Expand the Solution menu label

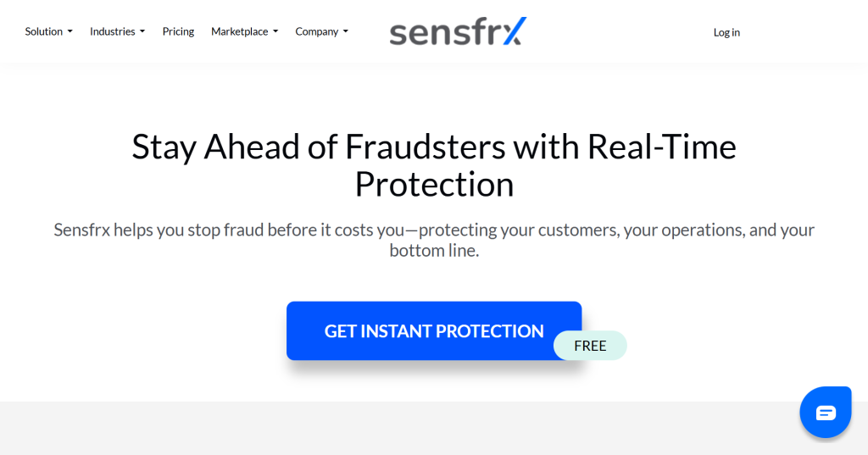click(44, 31)
